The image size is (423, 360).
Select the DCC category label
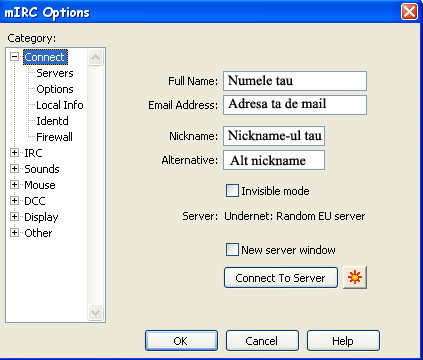35,201
